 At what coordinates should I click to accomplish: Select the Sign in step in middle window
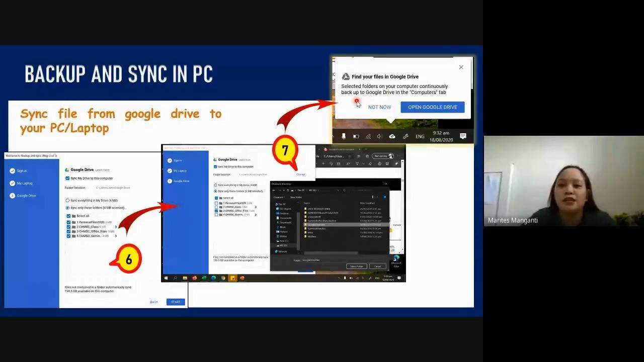(175, 160)
